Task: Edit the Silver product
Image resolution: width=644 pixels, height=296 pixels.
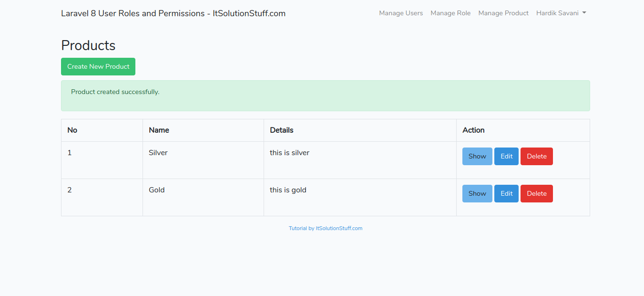Action: point(506,156)
